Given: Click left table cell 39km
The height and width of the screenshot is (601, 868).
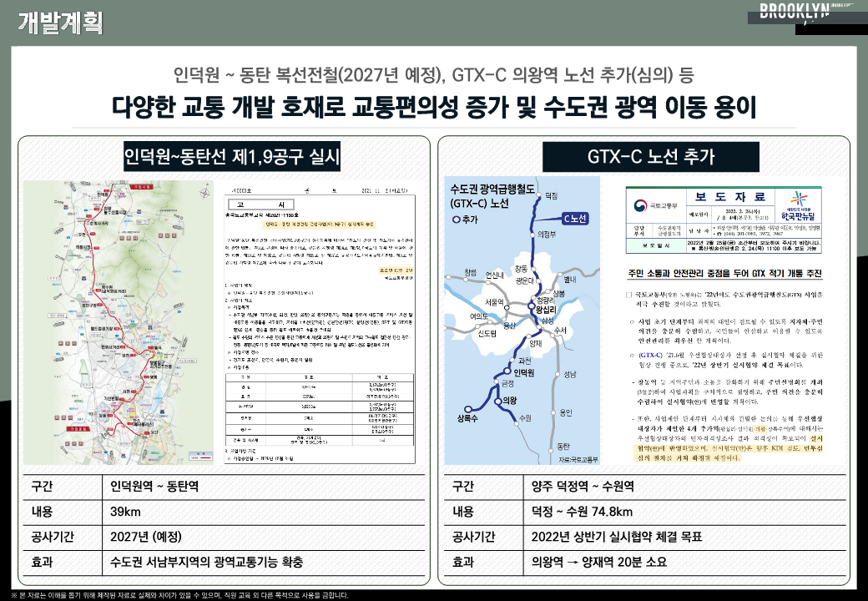Looking at the screenshot, I should pos(125,512).
